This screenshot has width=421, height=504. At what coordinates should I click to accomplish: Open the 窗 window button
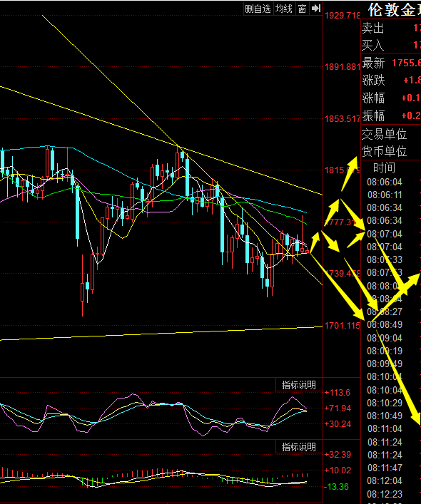(302, 9)
